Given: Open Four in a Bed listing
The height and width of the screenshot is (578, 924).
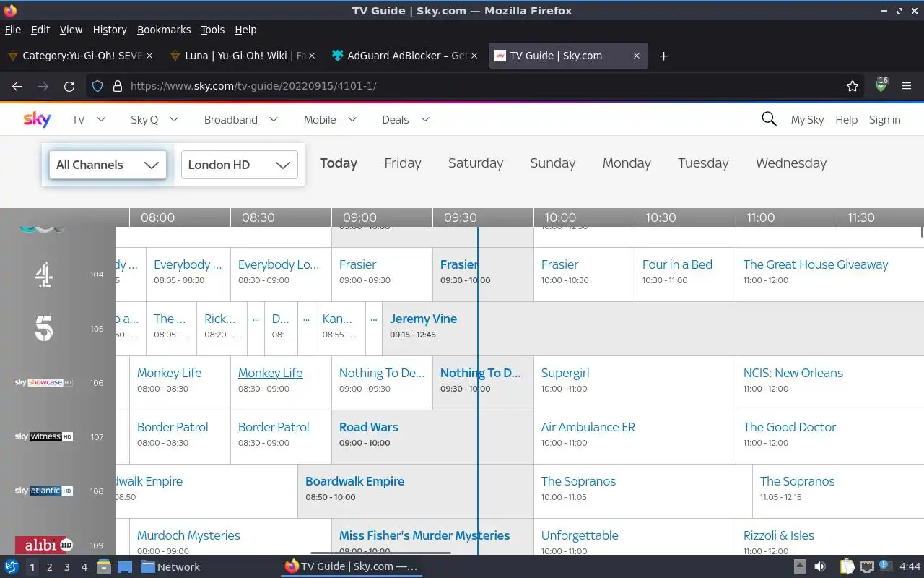Looking at the screenshot, I should [685, 275].
